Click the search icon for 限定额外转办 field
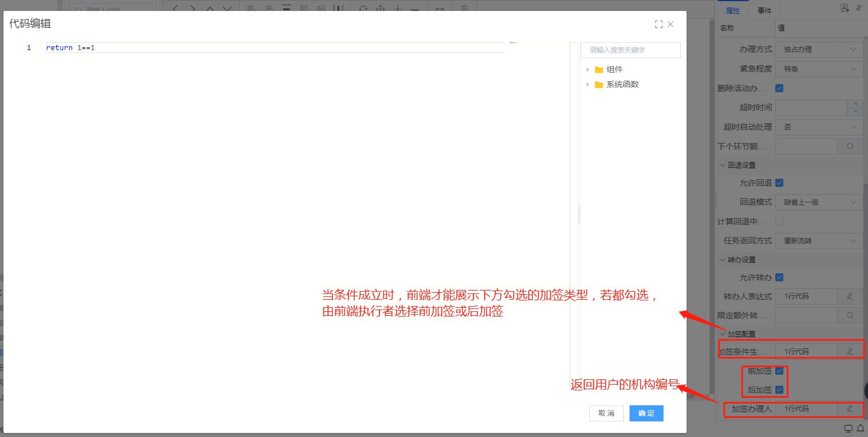The image size is (868, 437). click(x=850, y=315)
